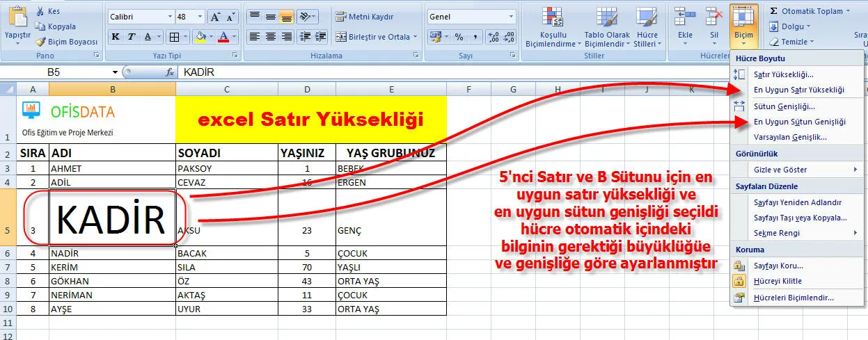
Task: Click the insert function fx icon
Action: pyautogui.click(x=169, y=72)
